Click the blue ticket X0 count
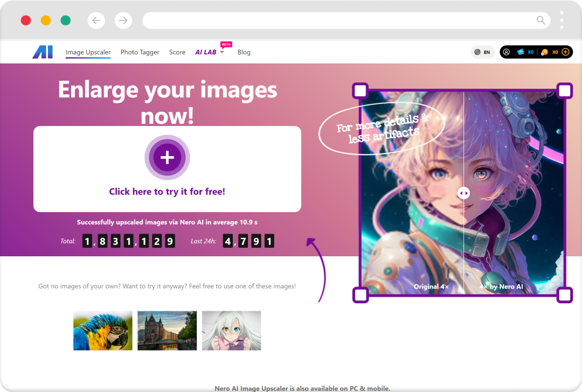This screenshot has height=392, width=582. point(531,52)
